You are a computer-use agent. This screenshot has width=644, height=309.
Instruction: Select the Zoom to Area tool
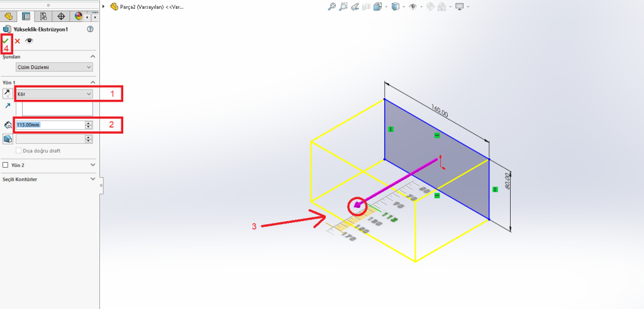pos(343,7)
